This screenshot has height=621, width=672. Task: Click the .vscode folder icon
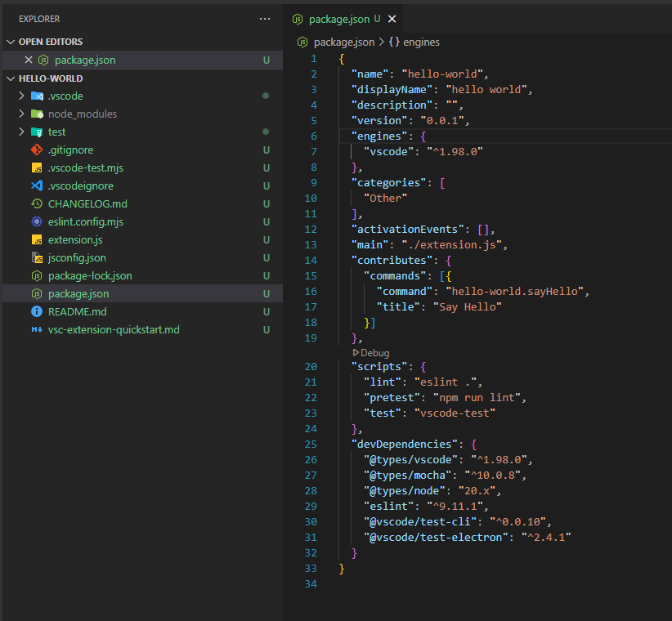click(x=37, y=96)
